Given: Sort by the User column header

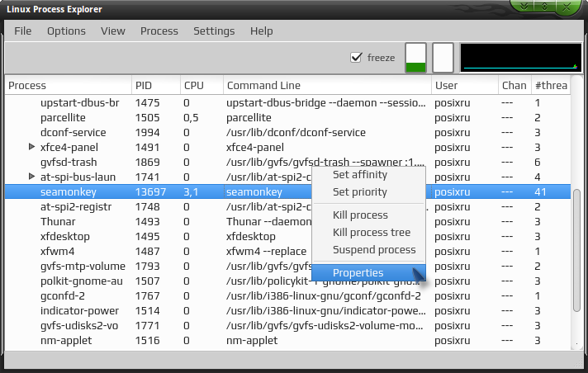Looking at the screenshot, I should click(x=465, y=86).
